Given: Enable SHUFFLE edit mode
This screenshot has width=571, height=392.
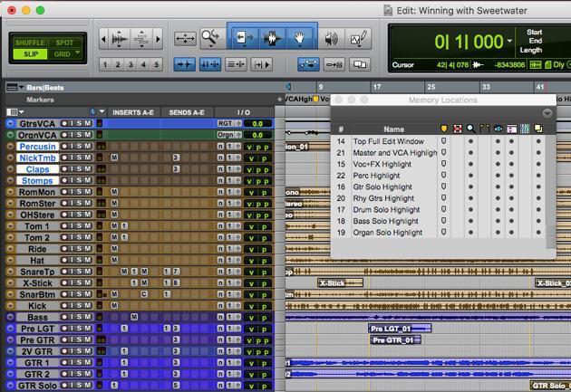Looking at the screenshot, I should [x=30, y=43].
